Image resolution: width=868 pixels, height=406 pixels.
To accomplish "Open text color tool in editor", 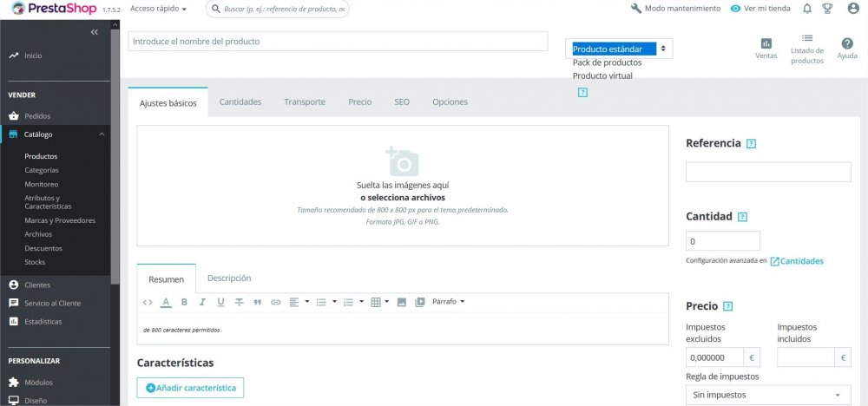I will click(166, 302).
